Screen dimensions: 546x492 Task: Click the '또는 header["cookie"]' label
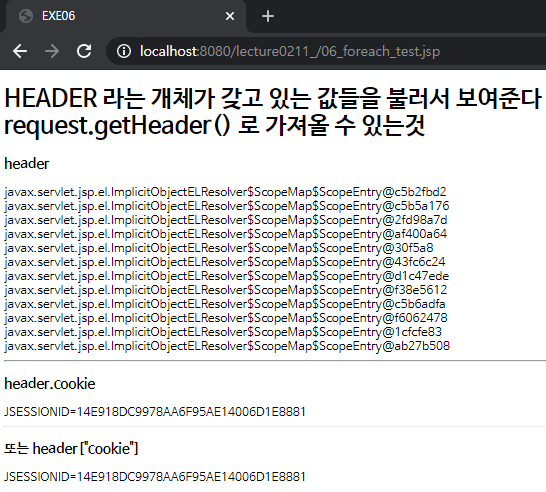click(71, 448)
